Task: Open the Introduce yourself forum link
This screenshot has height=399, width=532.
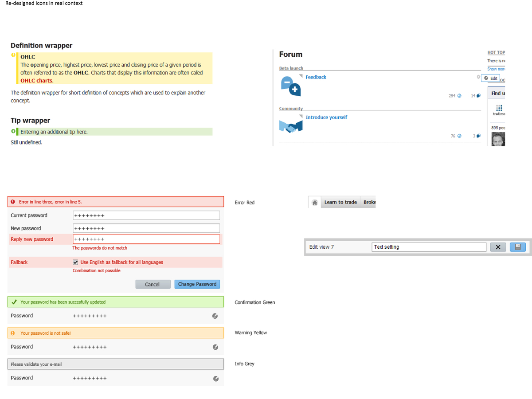Action: point(326,117)
